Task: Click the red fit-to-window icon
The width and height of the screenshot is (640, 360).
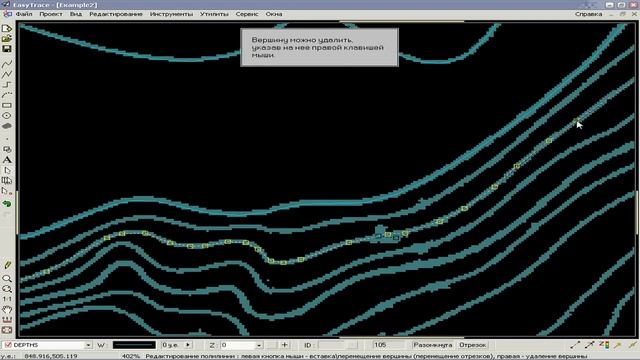Action: [x=7, y=330]
